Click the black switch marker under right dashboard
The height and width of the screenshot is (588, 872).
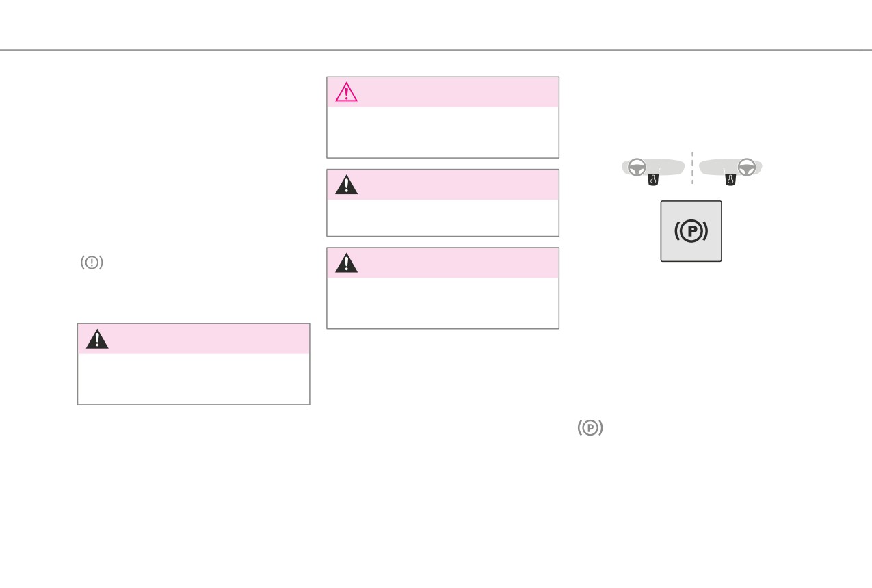coord(730,180)
